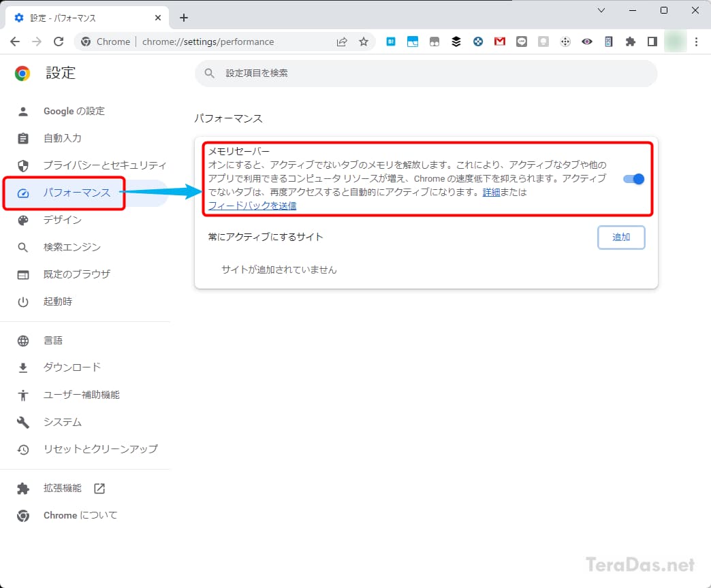Click the 常にアクティブにするサイト label
Image resolution: width=711 pixels, height=588 pixels.
[266, 237]
